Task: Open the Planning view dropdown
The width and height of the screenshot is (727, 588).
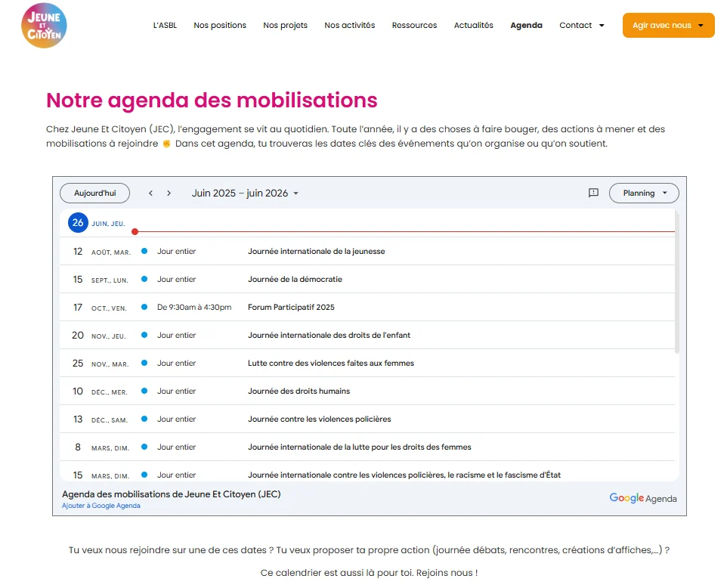Action: point(644,193)
